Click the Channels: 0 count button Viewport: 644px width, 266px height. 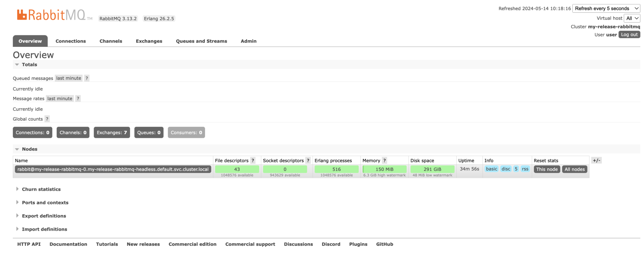pos(73,133)
